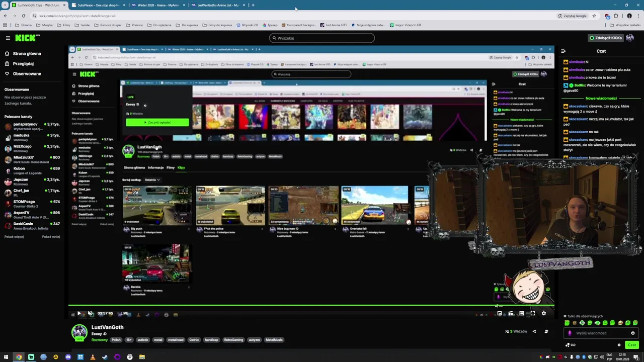Select the RetroGaming tag
This screenshot has width=644, height=362.
click(x=233, y=340)
